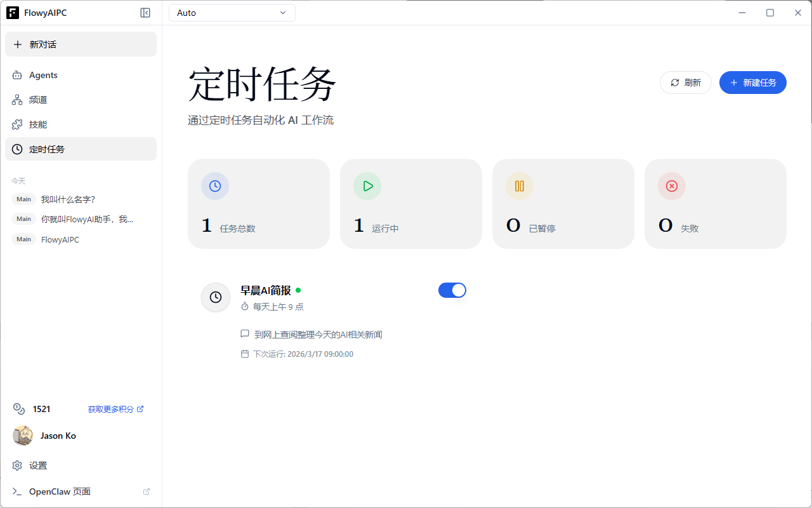Open the Agents section
Image resolution: width=812 pixels, height=508 pixels.
pyautogui.click(x=43, y=75)
